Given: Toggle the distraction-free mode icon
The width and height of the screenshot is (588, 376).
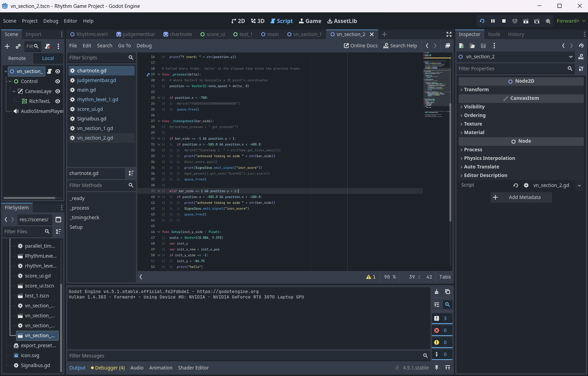Looking at the screenshot, I should coord(449,34).
